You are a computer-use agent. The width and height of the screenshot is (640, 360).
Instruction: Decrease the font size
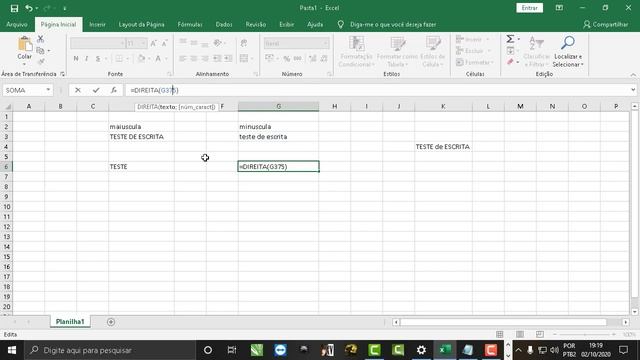tap(164, 43)
